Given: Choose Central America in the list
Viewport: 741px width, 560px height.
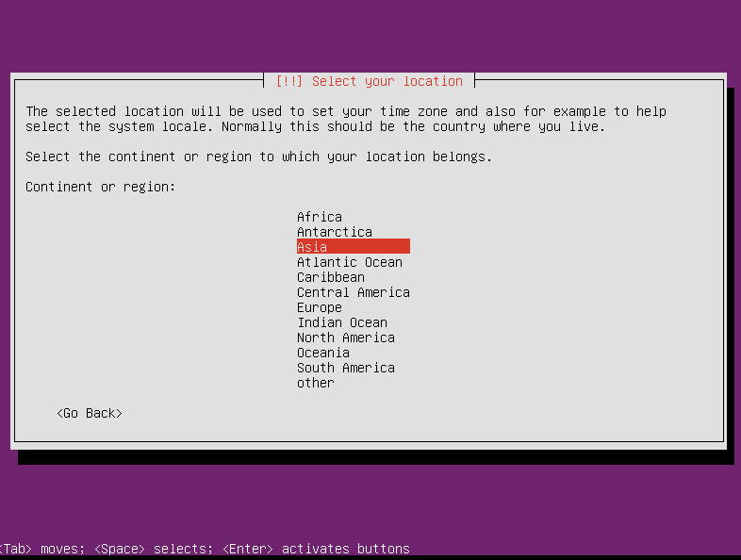Looking at the screenshot, I should [x=354, y=292].
